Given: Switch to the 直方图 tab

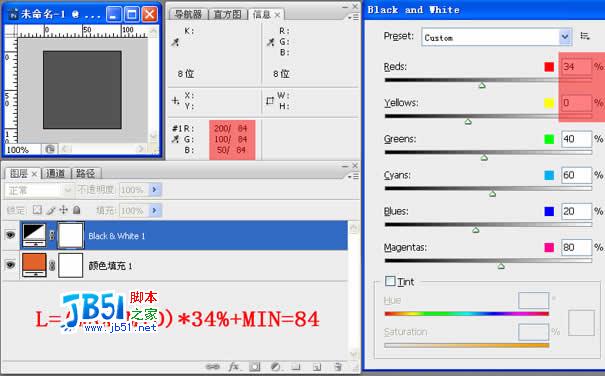Looking at the screenshot, I should coord(228,15).
